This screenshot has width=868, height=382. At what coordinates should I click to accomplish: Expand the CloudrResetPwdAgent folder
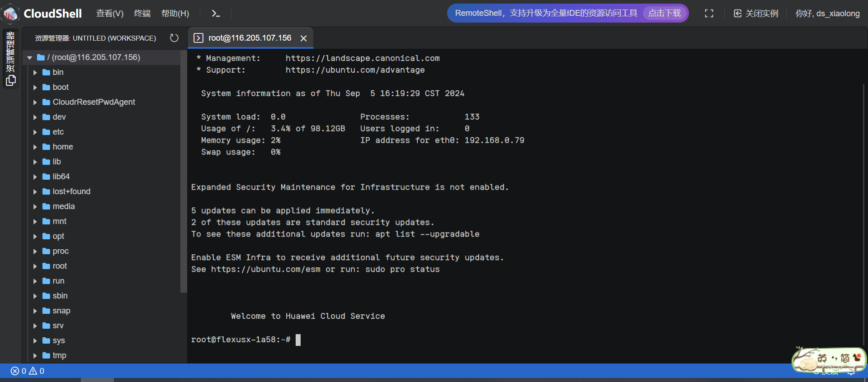pyautogui.click(x=35, y=102)
